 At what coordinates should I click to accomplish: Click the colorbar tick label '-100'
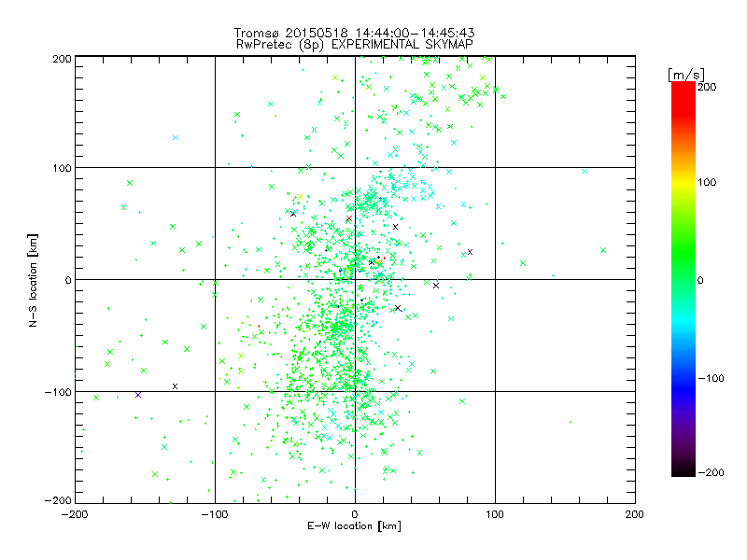pyautogui.click(x=711, y=378)
